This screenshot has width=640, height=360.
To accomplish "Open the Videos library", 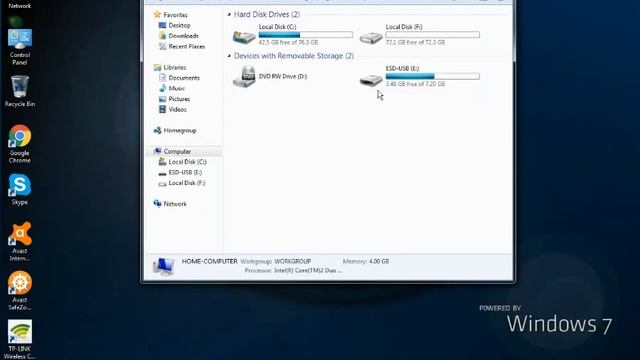I will tap(178, 110).
